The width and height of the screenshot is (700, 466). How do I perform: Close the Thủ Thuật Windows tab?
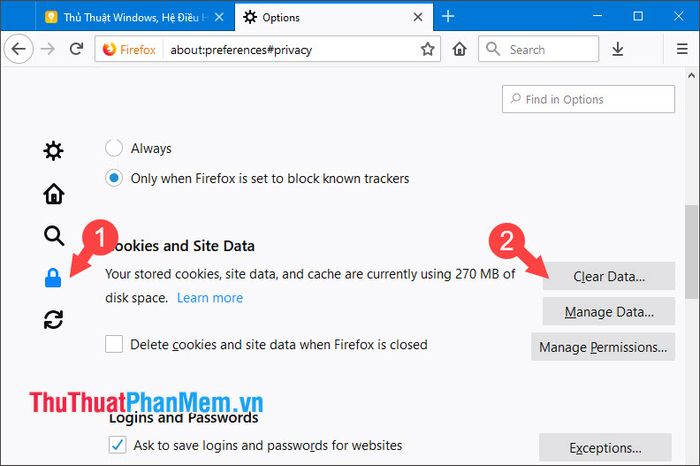tap(219, 17)
